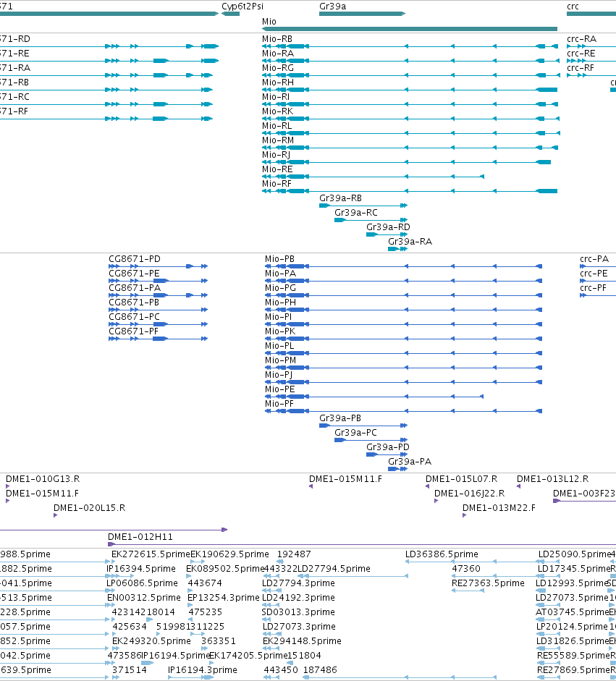Select the crc gene label

click(x=573, y=7)
